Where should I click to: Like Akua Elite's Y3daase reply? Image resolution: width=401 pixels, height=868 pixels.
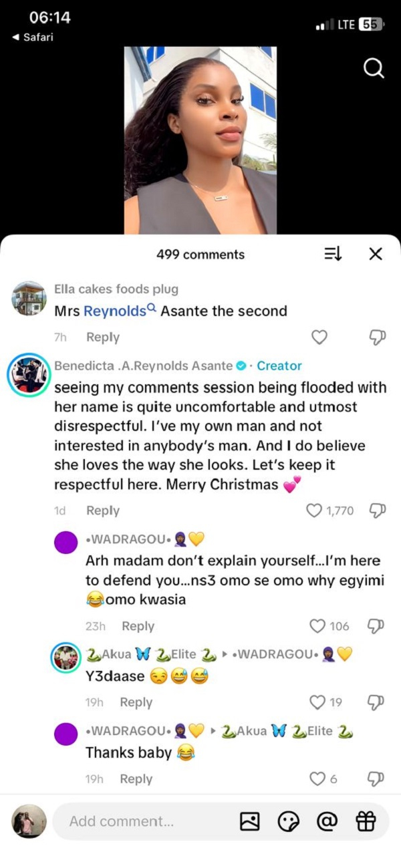coord(317,702)
